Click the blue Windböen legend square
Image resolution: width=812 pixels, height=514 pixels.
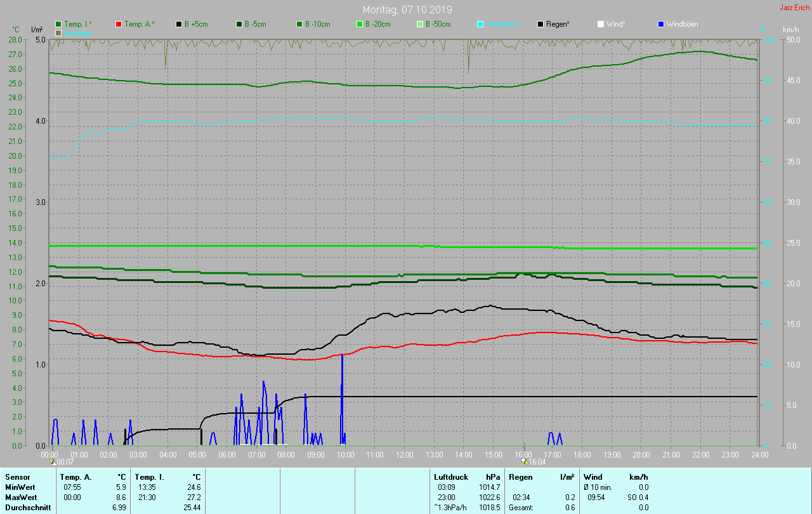pyautogui.click(x=661, y=24)
